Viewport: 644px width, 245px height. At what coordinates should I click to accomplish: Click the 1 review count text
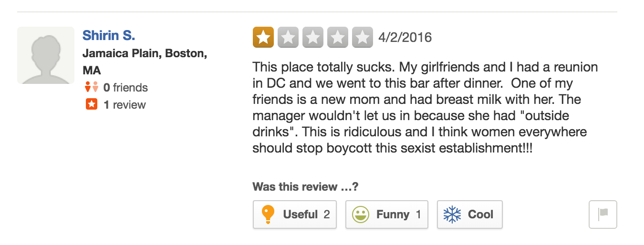tap(125, 105)
